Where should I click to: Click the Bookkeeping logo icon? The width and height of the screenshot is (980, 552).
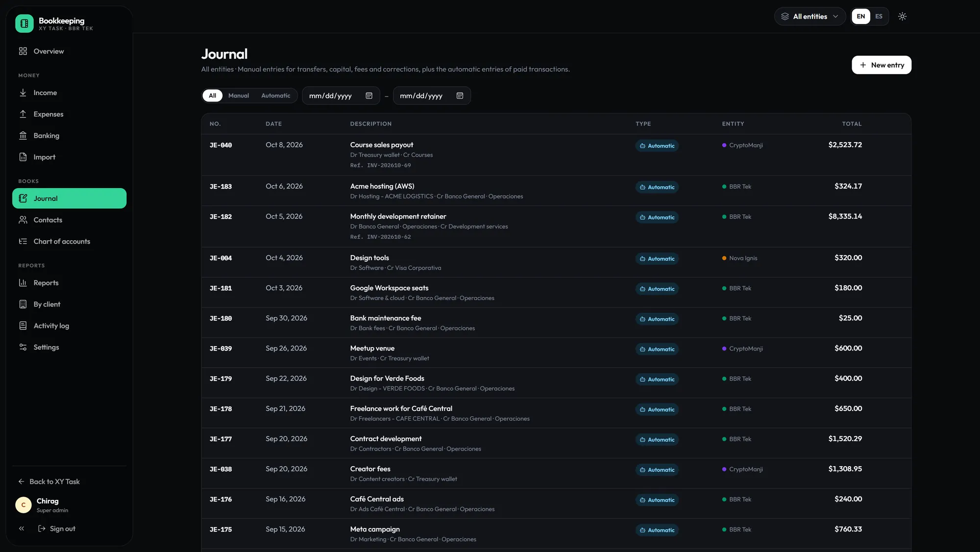click(24, 23)
